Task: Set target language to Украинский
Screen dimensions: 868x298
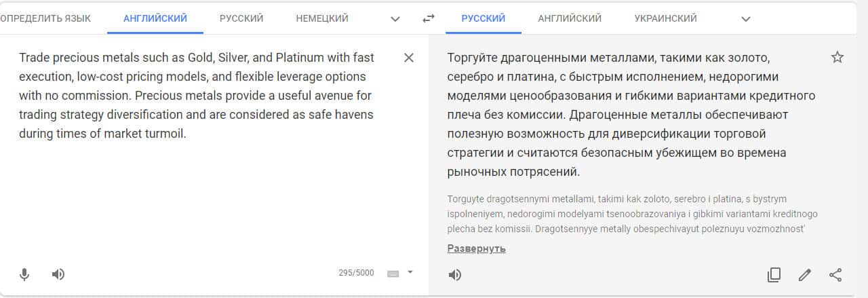Action: pos(665,18)
